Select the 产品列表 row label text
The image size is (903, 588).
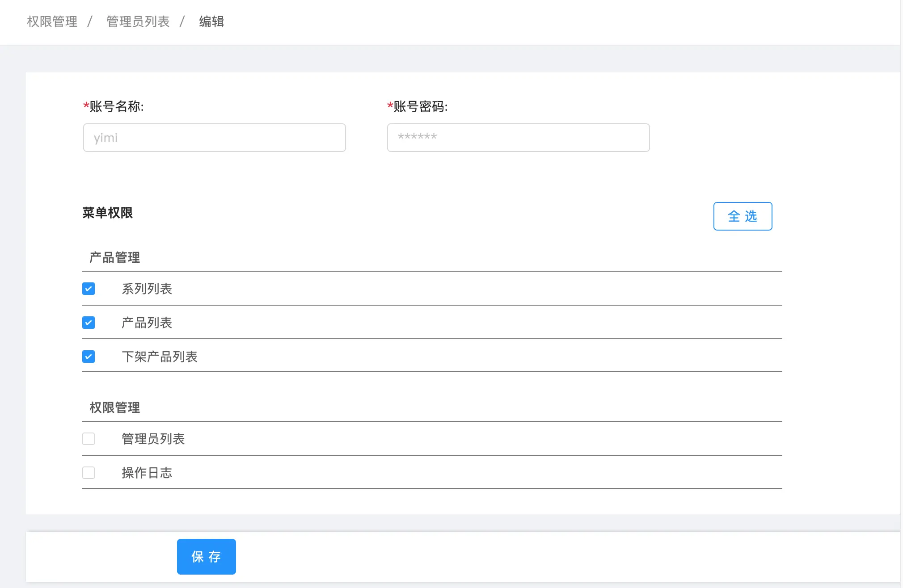click(147, 323)
